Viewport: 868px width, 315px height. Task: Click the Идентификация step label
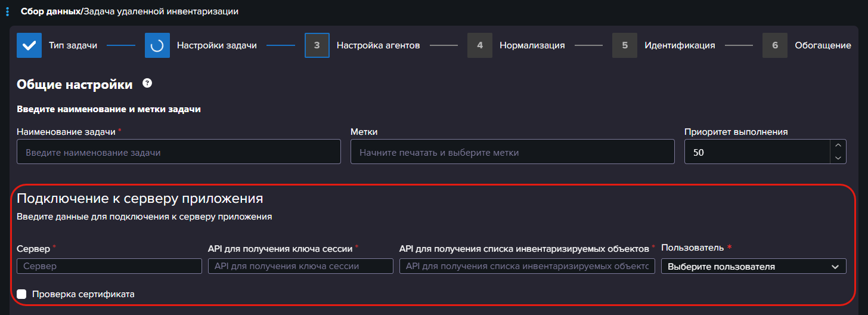point(679,45)
